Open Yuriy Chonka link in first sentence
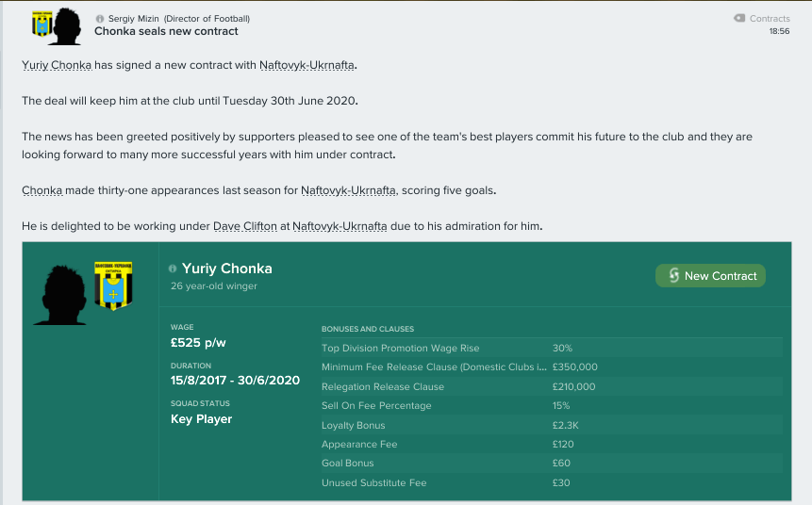Viewport: 812px width, 505px height. pos(57,65)
